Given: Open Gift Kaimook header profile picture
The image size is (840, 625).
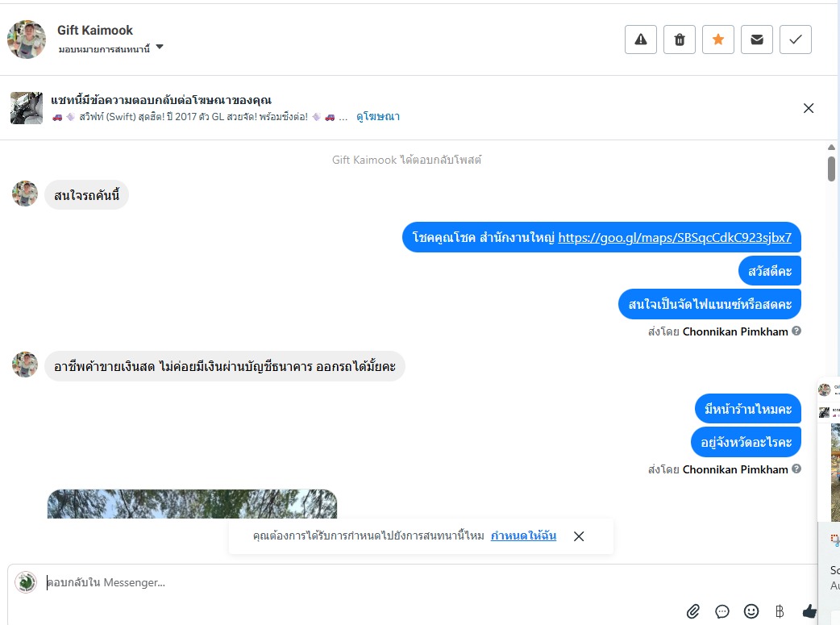Looking at the screenshot, I should 27,40.
